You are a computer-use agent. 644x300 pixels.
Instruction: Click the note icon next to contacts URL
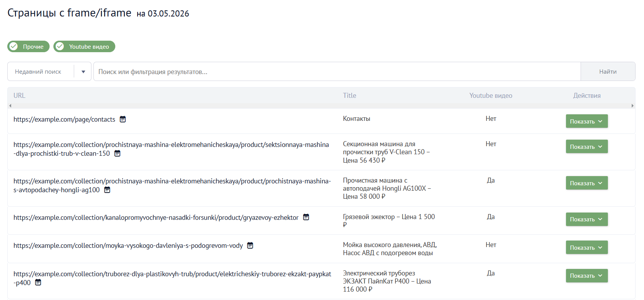[x=123, y=119]
